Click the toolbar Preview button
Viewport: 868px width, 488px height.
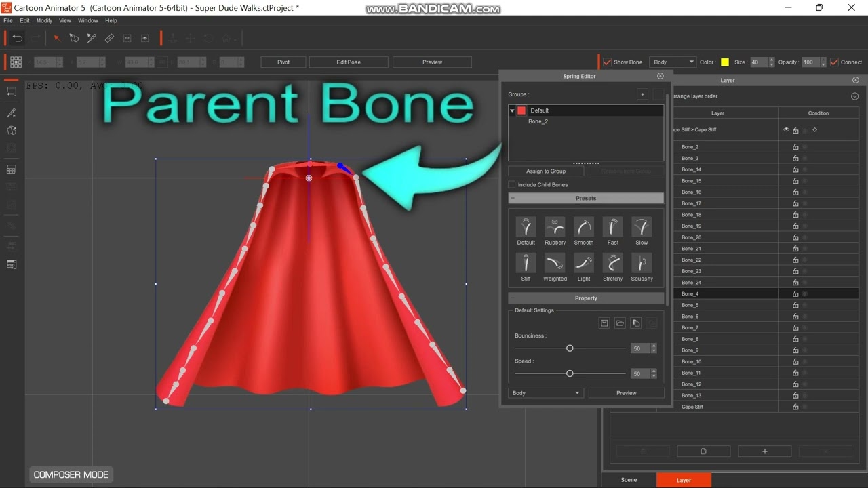[x=432, y=62]
